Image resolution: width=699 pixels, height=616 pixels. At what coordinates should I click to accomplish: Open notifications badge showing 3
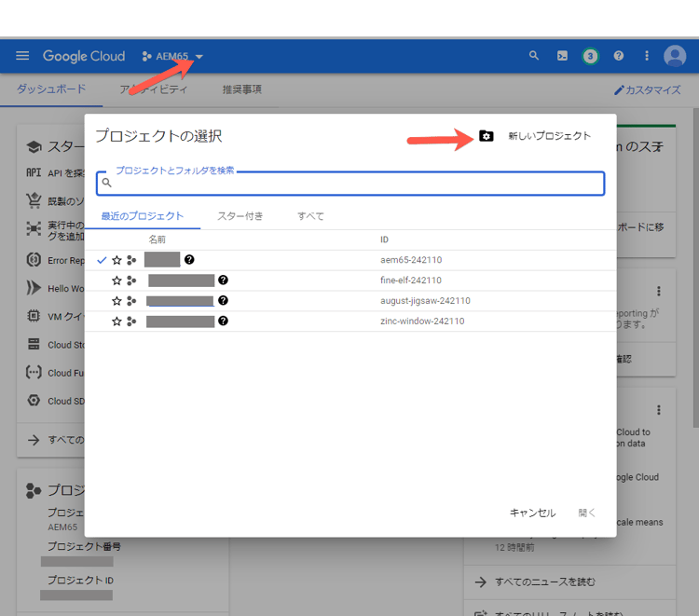pos(590,56)
